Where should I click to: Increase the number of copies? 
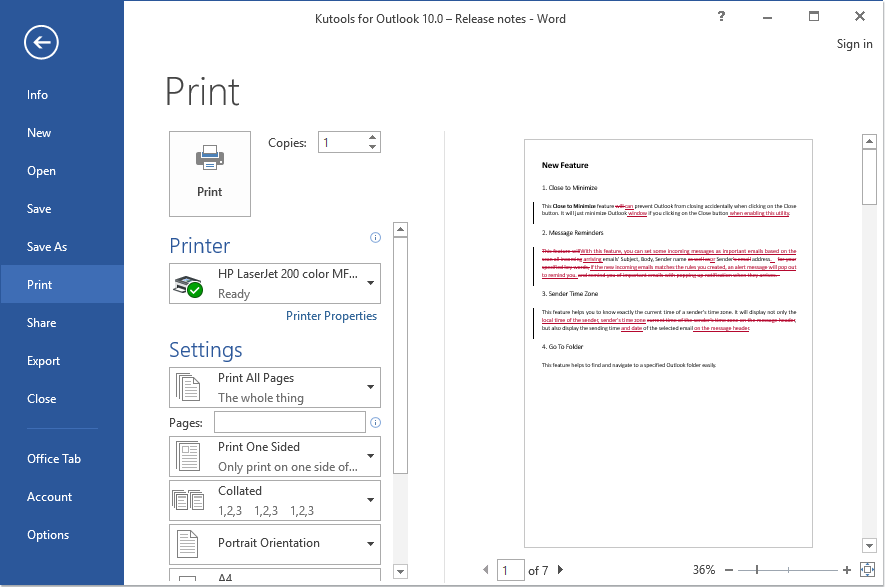point(373,138)
